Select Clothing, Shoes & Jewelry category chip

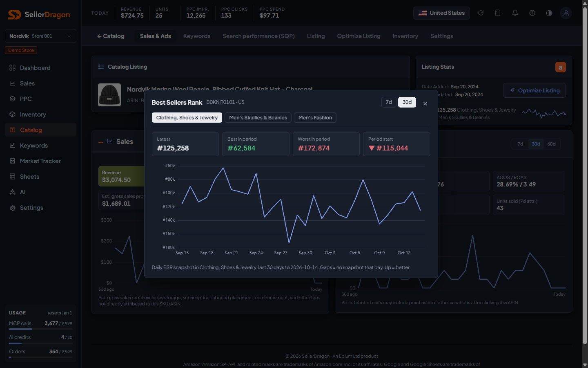click(x=187, y=118)
